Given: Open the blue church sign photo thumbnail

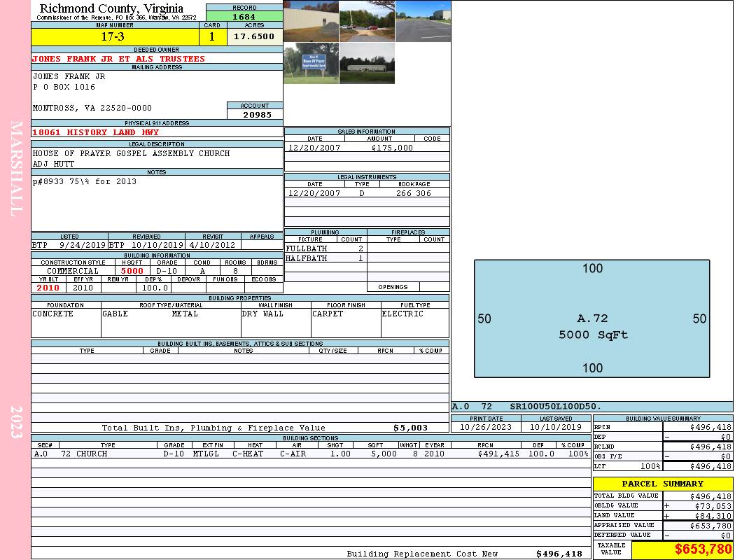Looking at the screenshot, I should coord(311,63).
